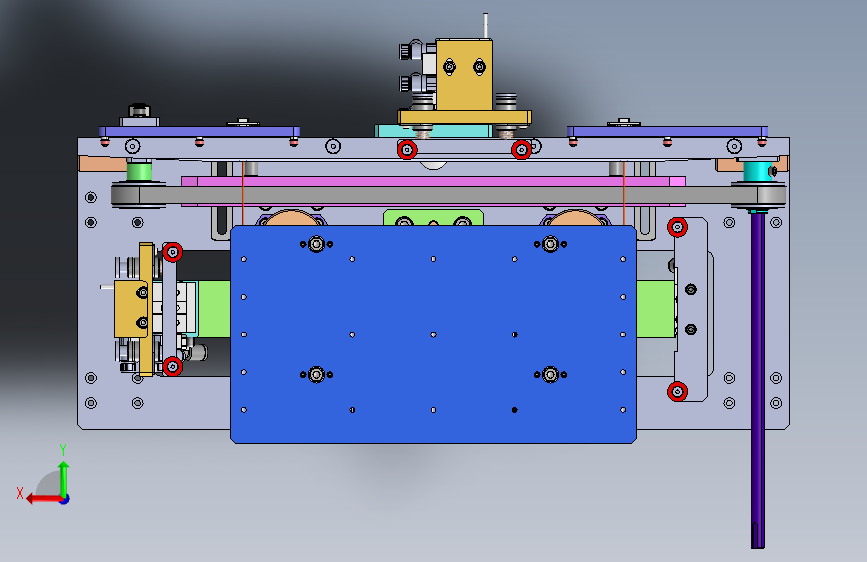Select the cyan base under top yellow block
Viewport: 867px width, 562px height.
pyautogui.click(x=433, y=131)
